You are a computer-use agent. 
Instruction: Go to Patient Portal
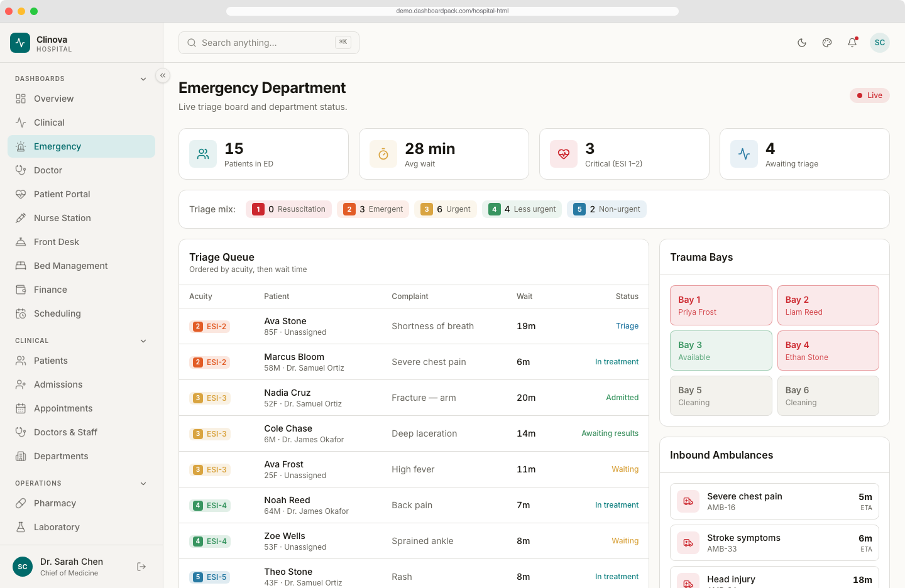(x=81, y=194)
